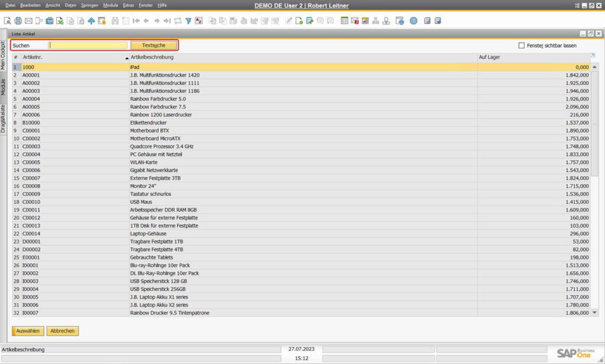Image resolution: width=605 pixels, height=364 pixels.
Task: Click the list scrollbar down arrow
Action: 594,313
